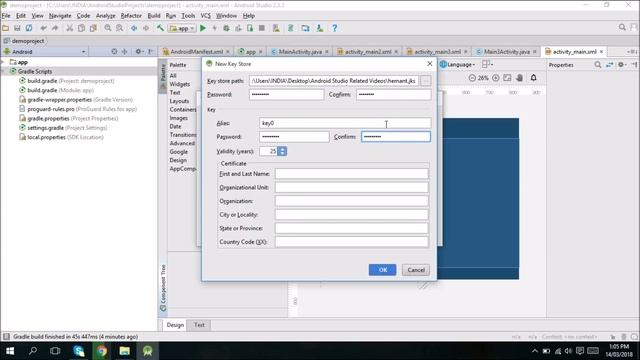Open the Language dropdown in the designer

point(458,64)
